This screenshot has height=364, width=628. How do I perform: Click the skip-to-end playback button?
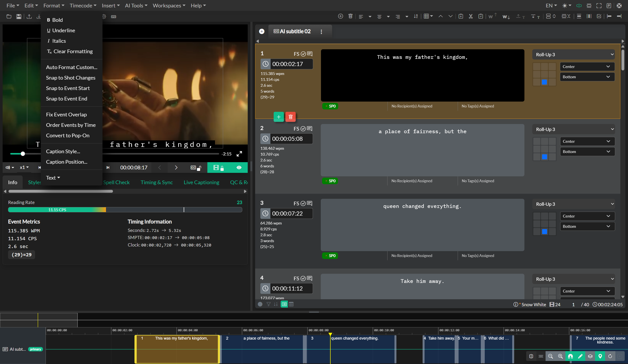(x=108, y=167)
